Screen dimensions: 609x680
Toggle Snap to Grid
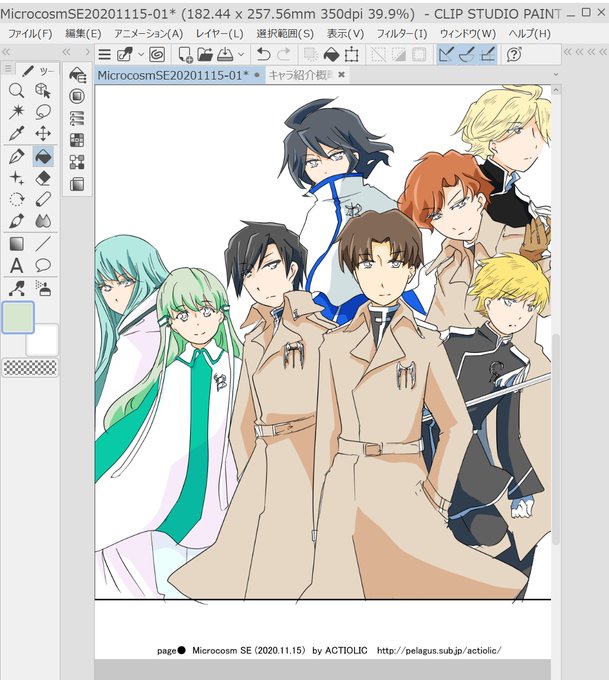pos(488,55)
